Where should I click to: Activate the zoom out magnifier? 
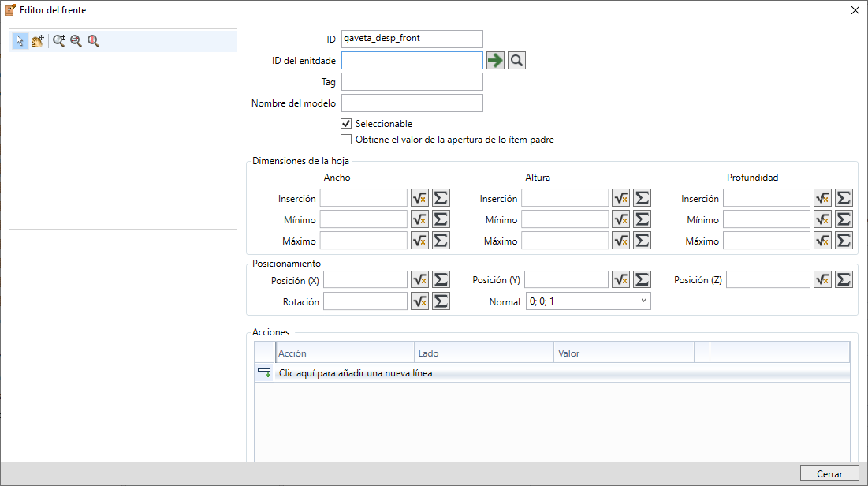(76, 40)
